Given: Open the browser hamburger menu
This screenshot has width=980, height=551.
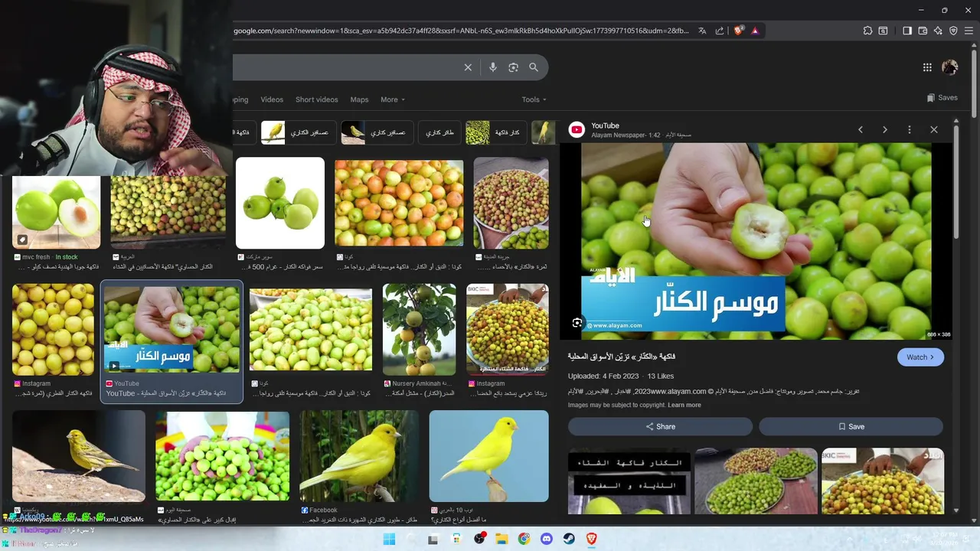Looking at the screenshot, I should pyautogui.click(x=969, y=31).
